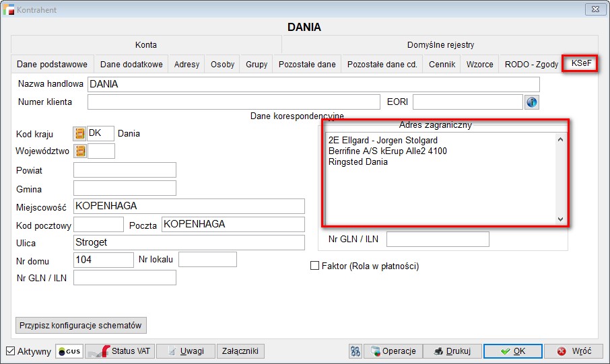This screenshot has width=610, height=364.
Task: Click the icon left of Operacje
Action: [355, 351]
